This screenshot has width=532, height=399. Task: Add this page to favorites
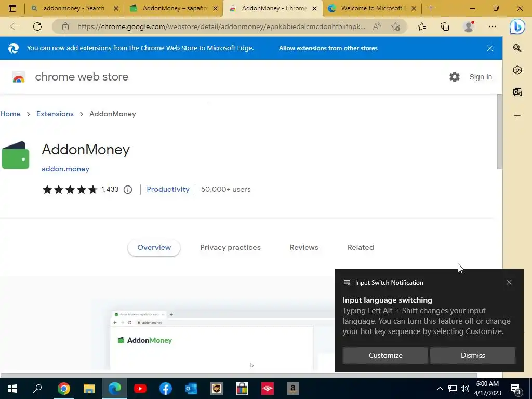[395, 26]
